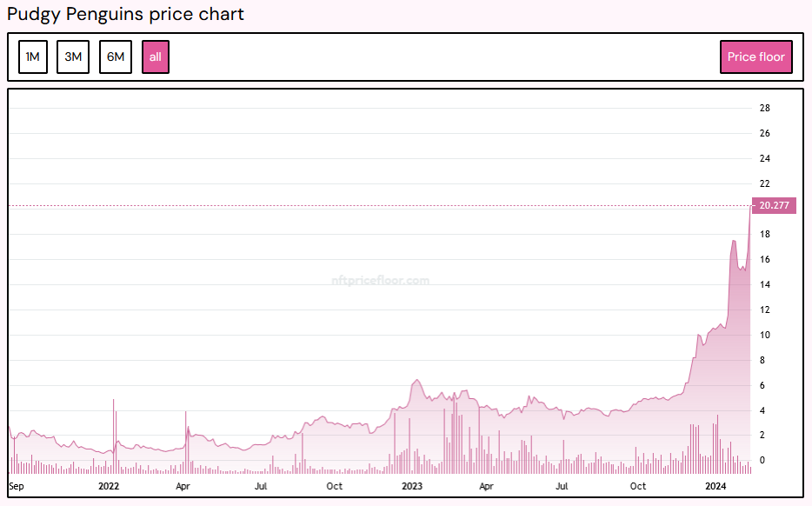The width and height of the screenshot is (812, 506).
Task: Click the 22 y-axis value
Action: 764,183
